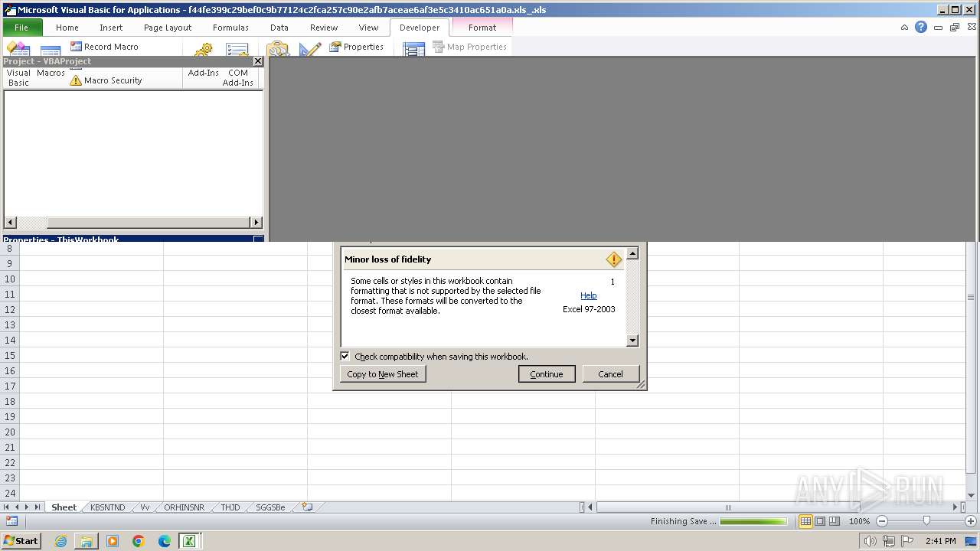Select the Sheet worksheet tab
The height and width of the screenshot is (551, 980).
64,507
